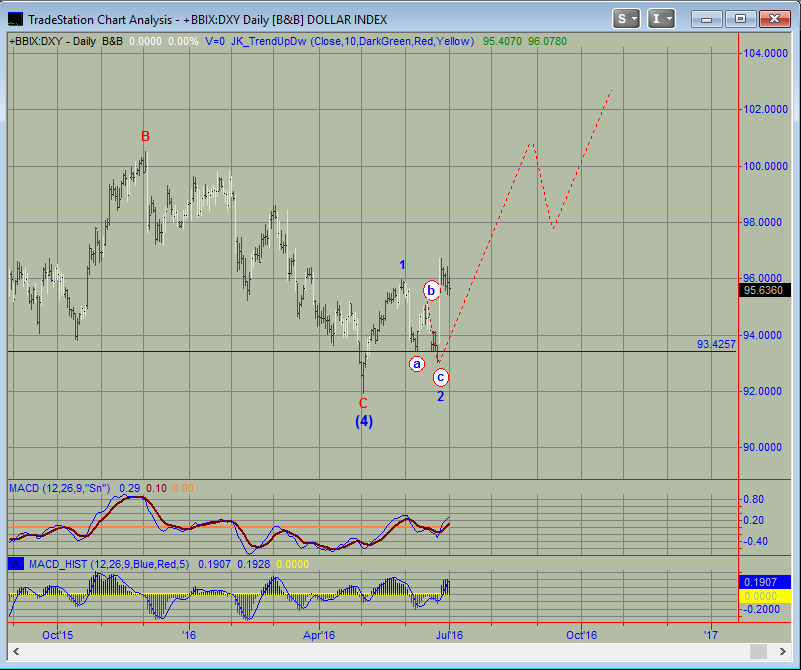Click the right arrow of horizontal scrollbar
Image resolution: width=801 pixels, height=670 pixels.
click(x=782, y=651)
